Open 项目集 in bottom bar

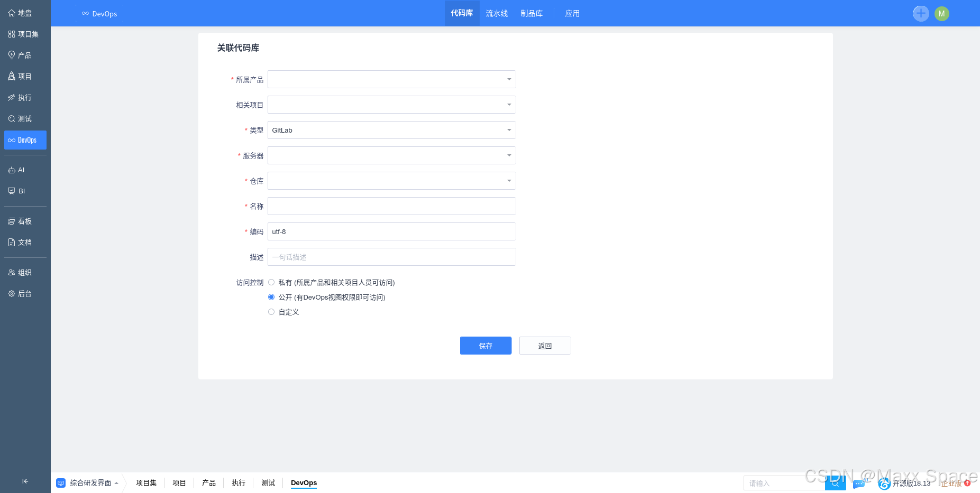(x=146, y=483)
